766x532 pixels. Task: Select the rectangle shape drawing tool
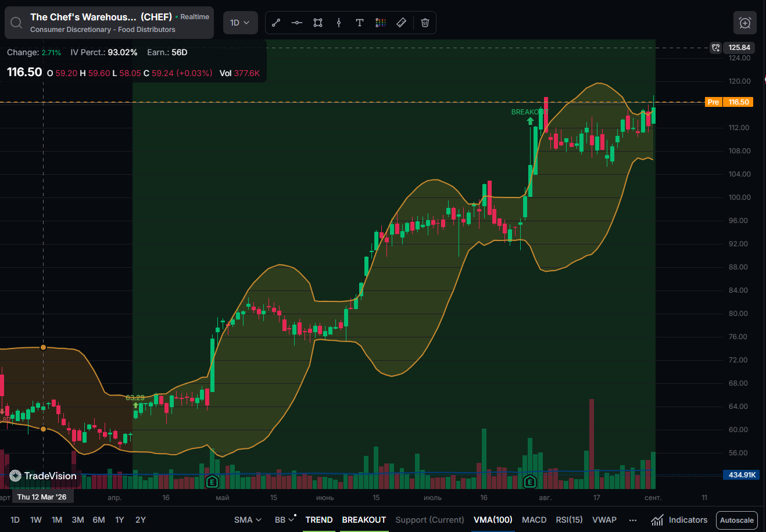[318, 23]
